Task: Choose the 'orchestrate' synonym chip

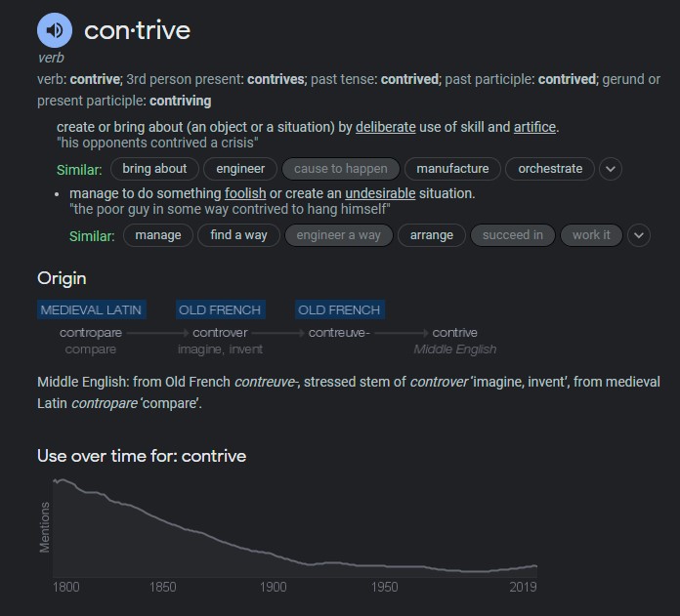Action: tap(550, 169)
